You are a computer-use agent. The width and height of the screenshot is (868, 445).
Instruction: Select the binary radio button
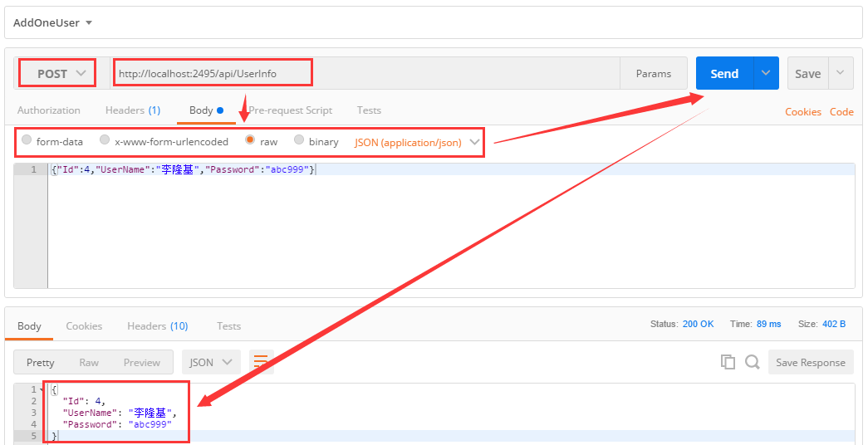299,140
